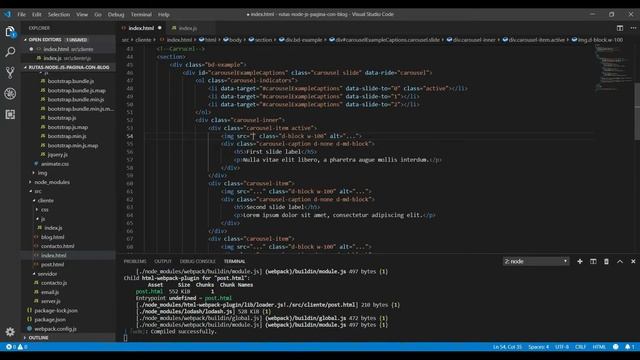Close the terminal panel
Image resolution: width=640 pixels, height=360 pixels.
pyautogui.click(x=633, y=261)
